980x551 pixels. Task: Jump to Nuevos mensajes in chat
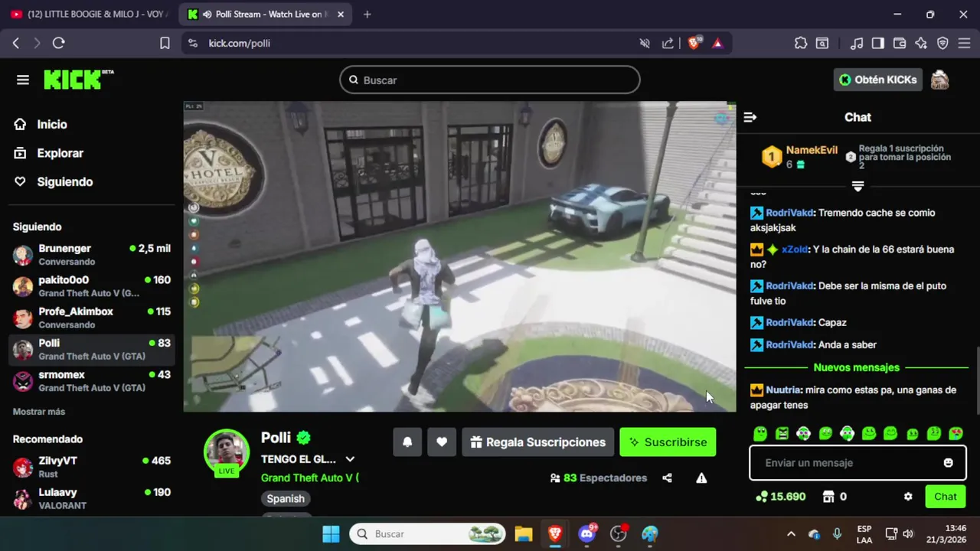(x=856, y=367)
